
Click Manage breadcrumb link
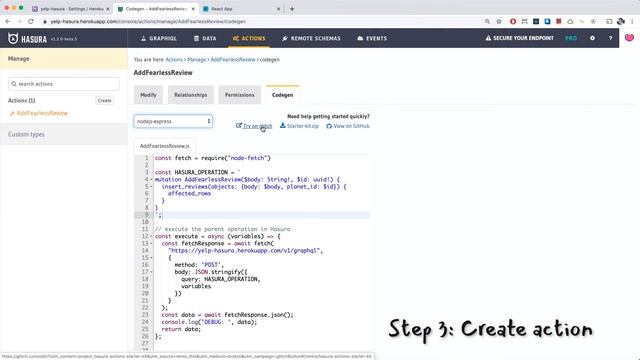point(197,60)
